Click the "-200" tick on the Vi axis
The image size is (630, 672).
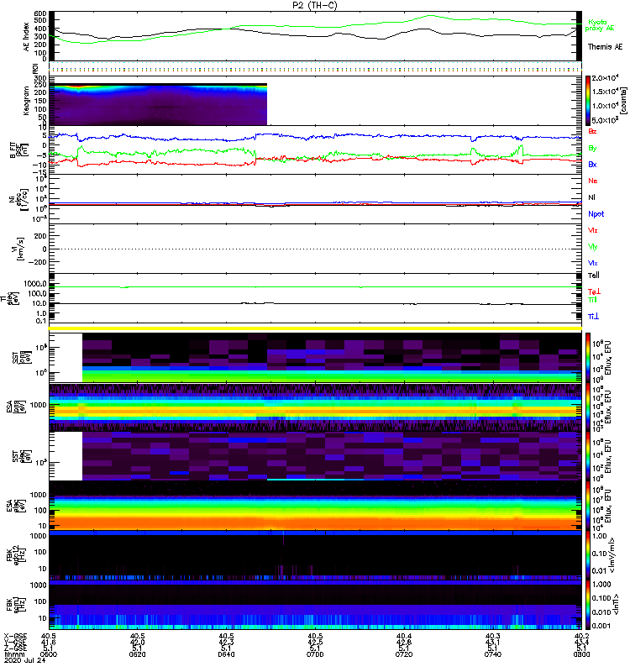tap(39, 262)
